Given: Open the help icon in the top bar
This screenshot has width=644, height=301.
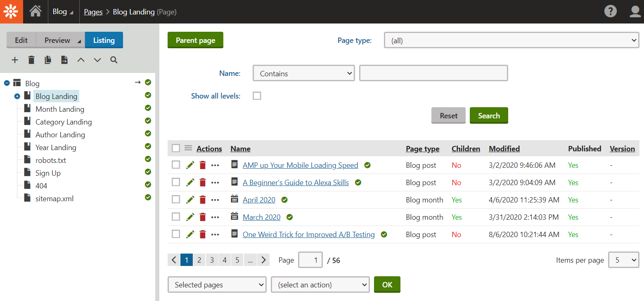Looking at the screenshot, I should click(611, 11).
